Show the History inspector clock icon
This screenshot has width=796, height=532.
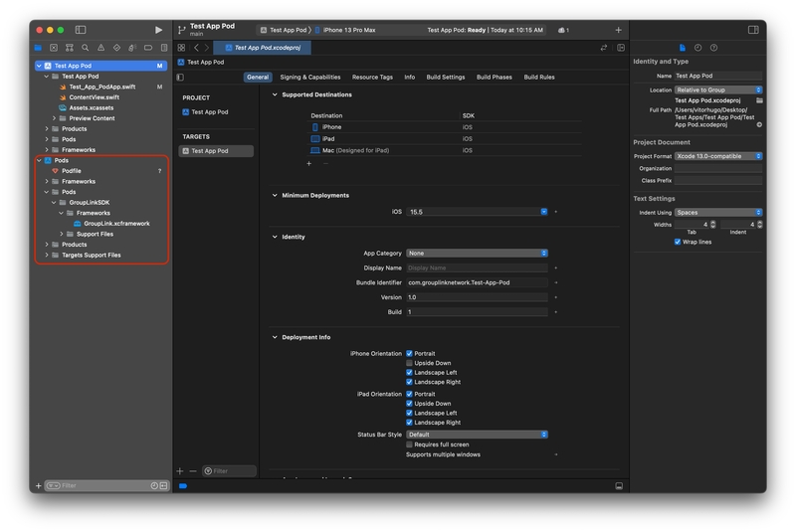(x=697, y=47)
